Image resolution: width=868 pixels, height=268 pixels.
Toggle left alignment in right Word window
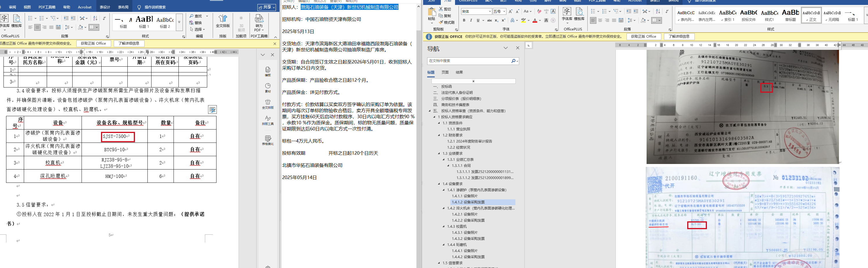click(593, 21)
